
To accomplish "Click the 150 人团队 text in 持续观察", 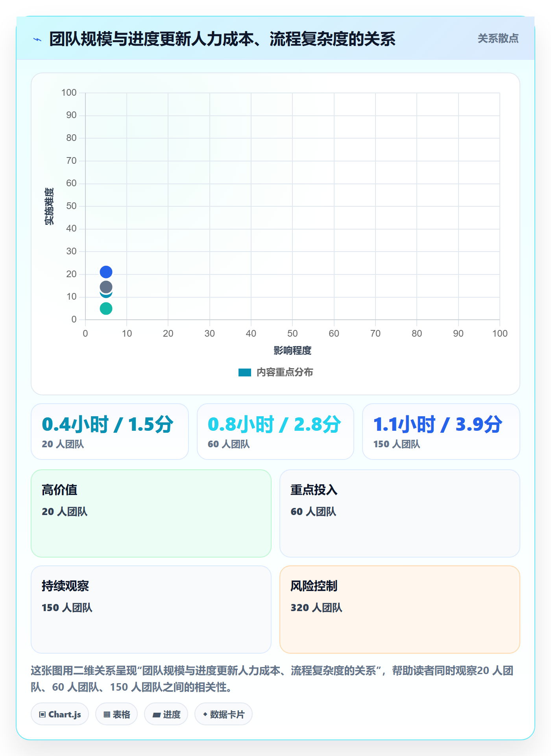I will click(x=67, y=608).
